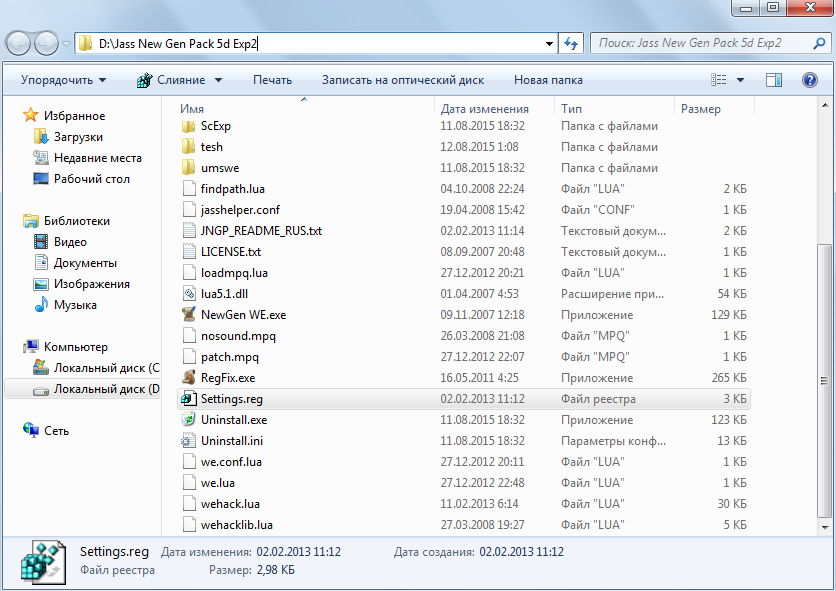This screenshot has height=591, width=836.
Task: Select the patch.mpq file icon
Action: coord(189,356)
